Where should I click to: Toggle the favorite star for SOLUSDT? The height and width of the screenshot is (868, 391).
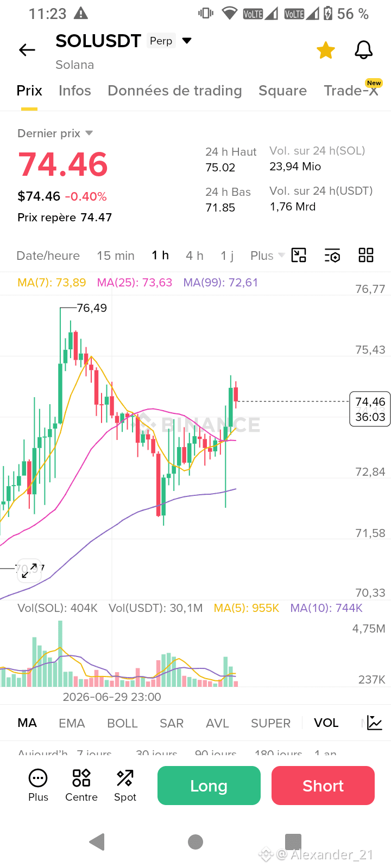click(x=326, y=50)
